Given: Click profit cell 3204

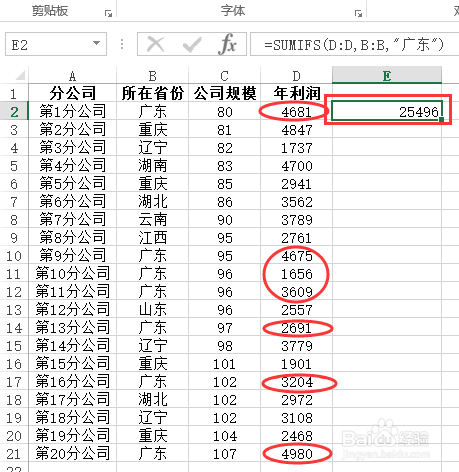Looking at the screenshot, I should (x=296, y=381).
